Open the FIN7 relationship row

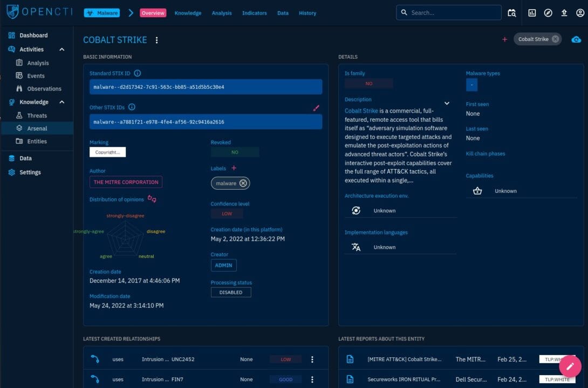(206, 379)
